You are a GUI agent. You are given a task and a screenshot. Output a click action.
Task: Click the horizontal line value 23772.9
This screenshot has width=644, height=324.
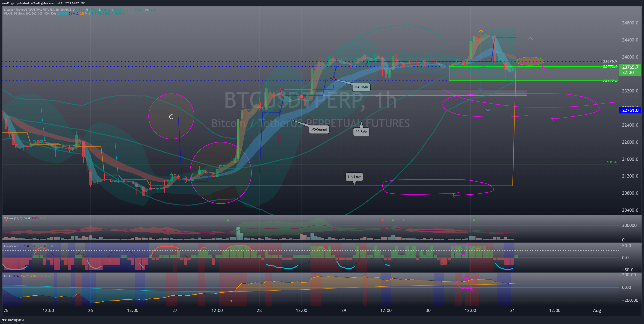610,67
